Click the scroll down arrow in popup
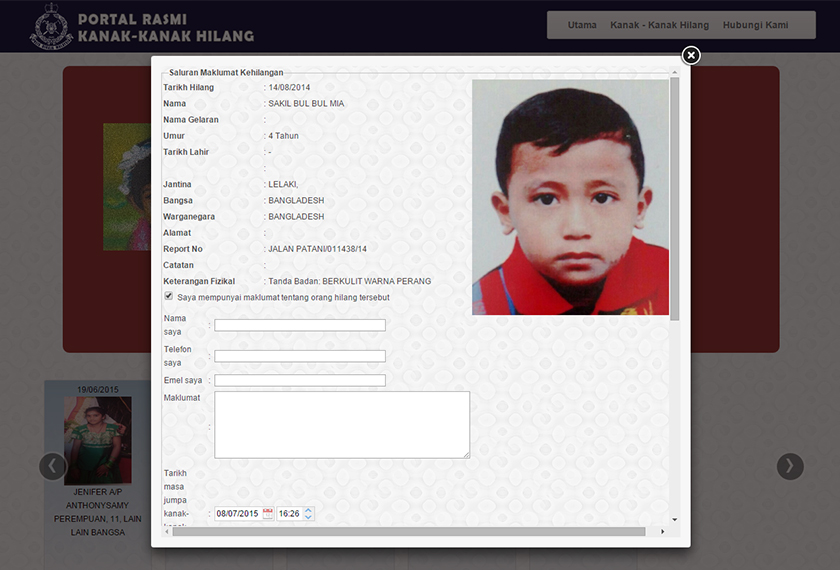This screenshot has height=570, width=840. (x=674, y=519)
